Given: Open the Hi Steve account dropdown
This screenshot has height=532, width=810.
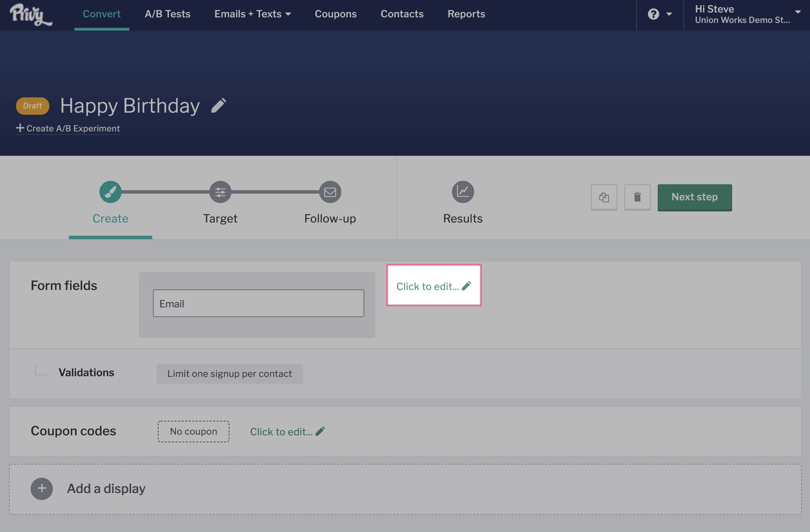Looking at the screenshot, I should tap(747, 14).
